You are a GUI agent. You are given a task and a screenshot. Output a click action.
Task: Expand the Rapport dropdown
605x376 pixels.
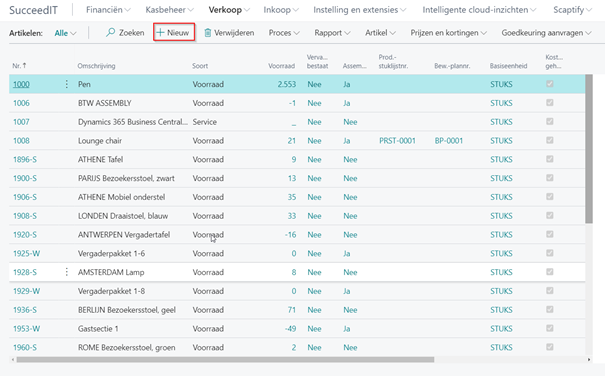coord(332,33)
